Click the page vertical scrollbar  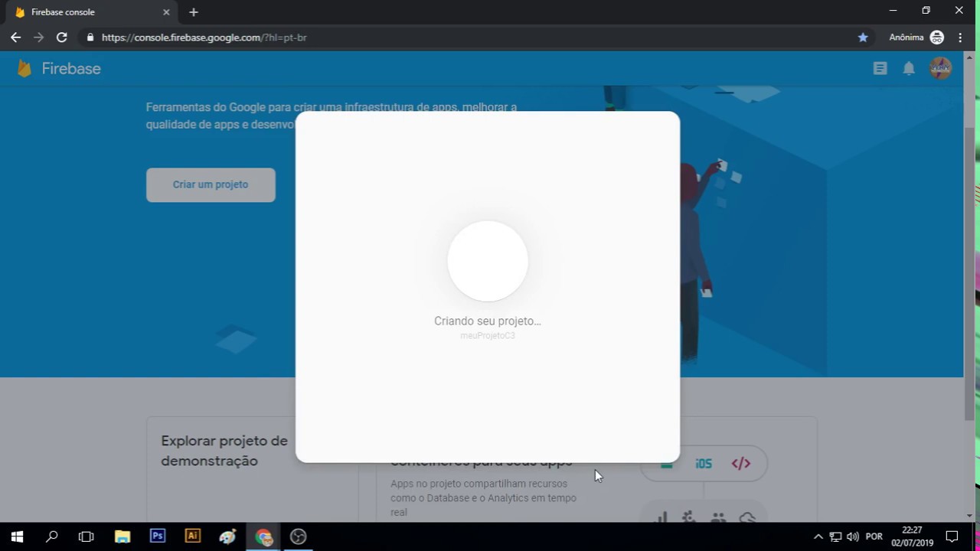(x=969, y=274)
